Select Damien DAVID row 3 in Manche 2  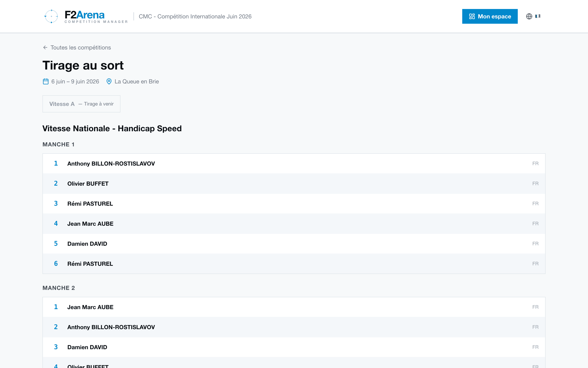pos(294,347)
